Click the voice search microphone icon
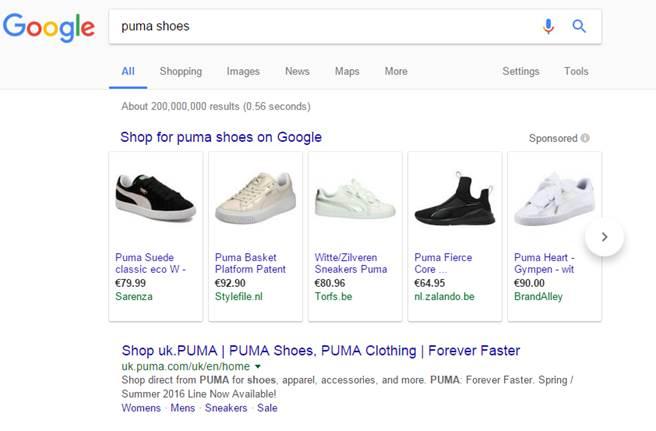Screen dimensions: 656x431 click(548, 27)
